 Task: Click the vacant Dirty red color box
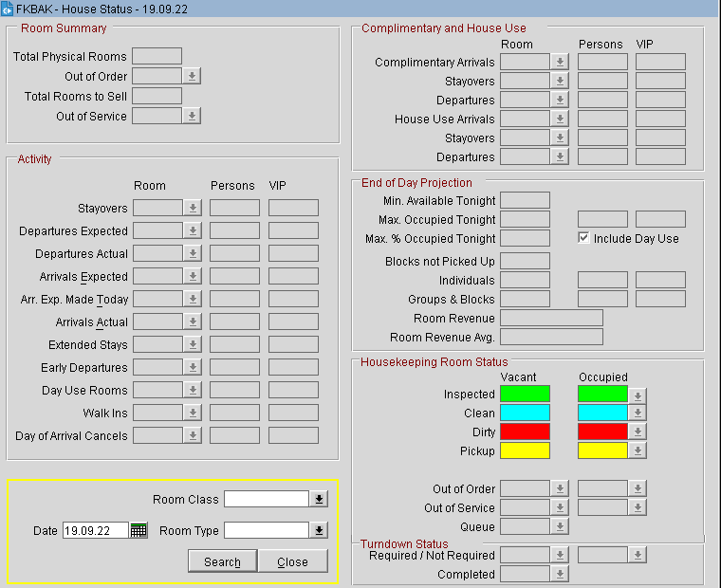pos(525,432)
